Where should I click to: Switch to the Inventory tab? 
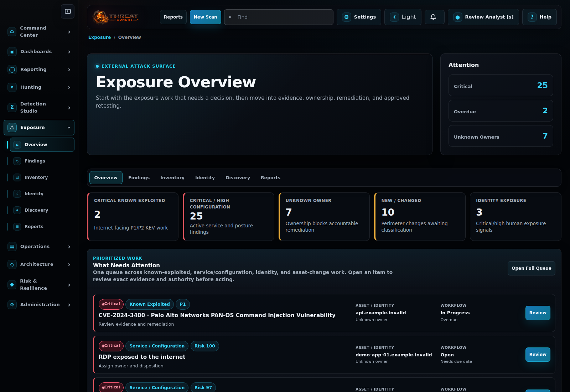coord(172,178)
